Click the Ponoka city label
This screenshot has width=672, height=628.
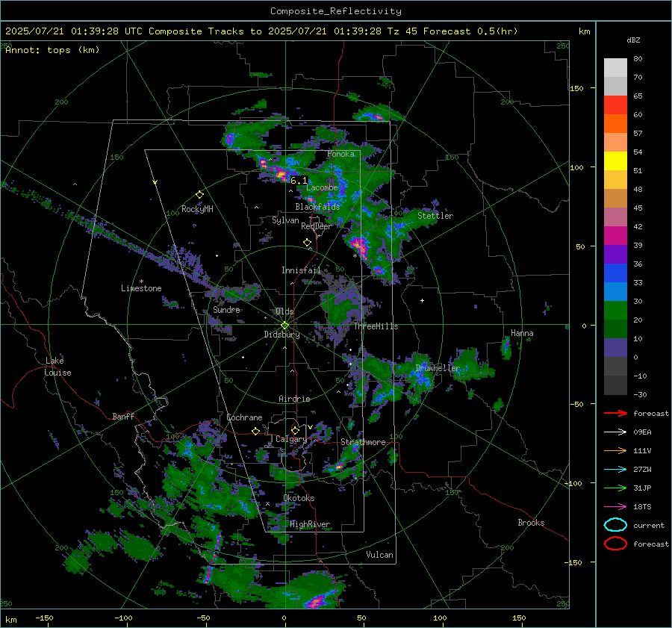(x=340, y=154)
